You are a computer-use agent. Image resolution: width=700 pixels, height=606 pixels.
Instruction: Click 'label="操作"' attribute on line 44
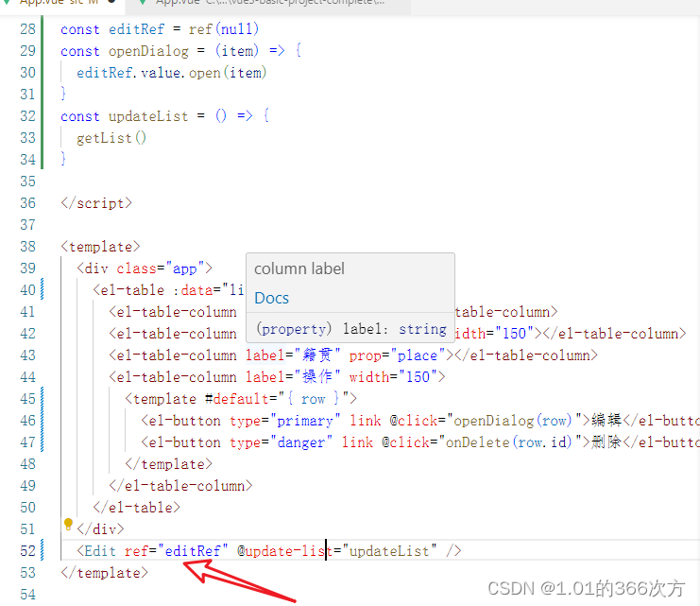point(293,377)
